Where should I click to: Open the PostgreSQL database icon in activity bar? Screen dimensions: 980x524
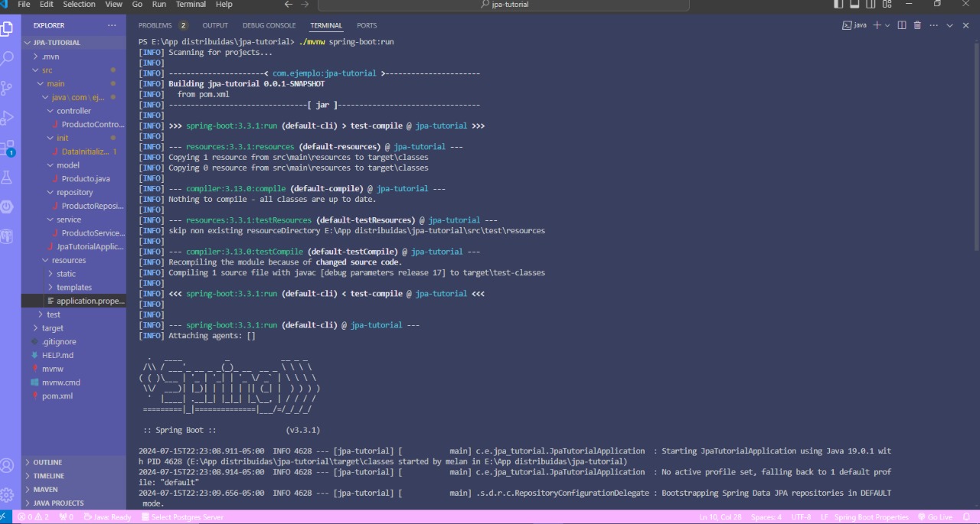7,236
